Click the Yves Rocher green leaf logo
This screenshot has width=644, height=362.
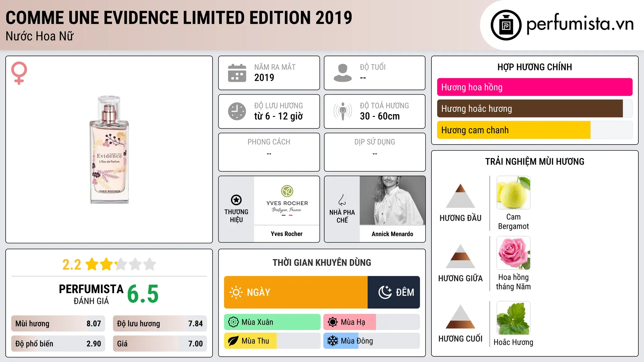(287, 191)
